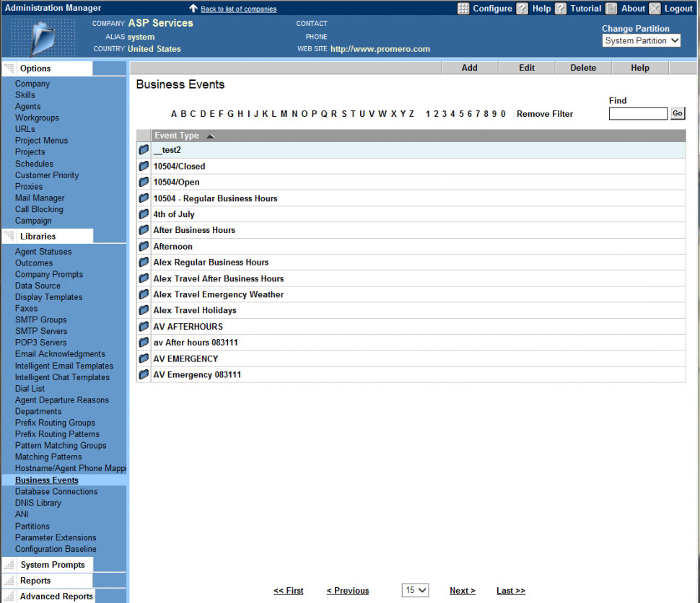Sort by the Event Type column header
700x603 pixels.
(176, 136)
